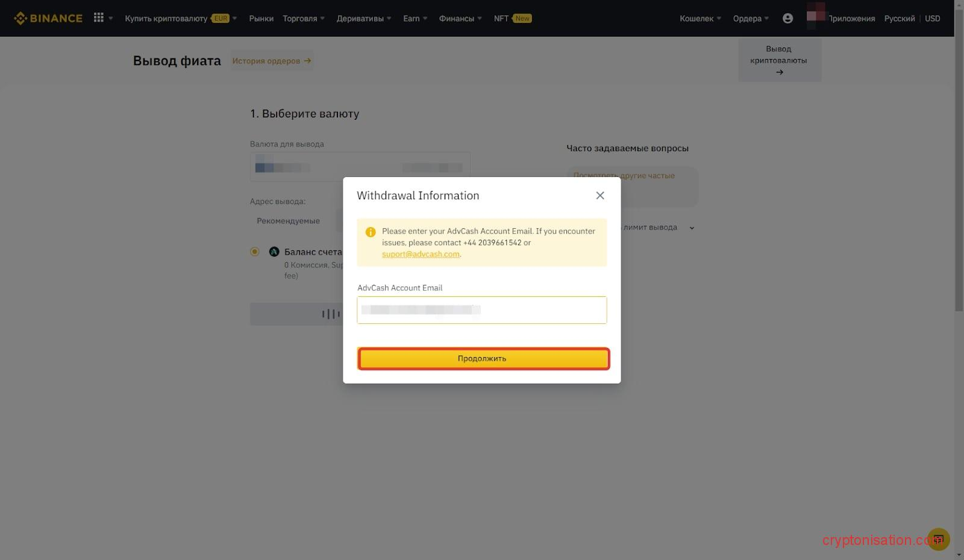964x560 pixels.
Task: Open the account profile icon in top bar
Action: point(787,18)
